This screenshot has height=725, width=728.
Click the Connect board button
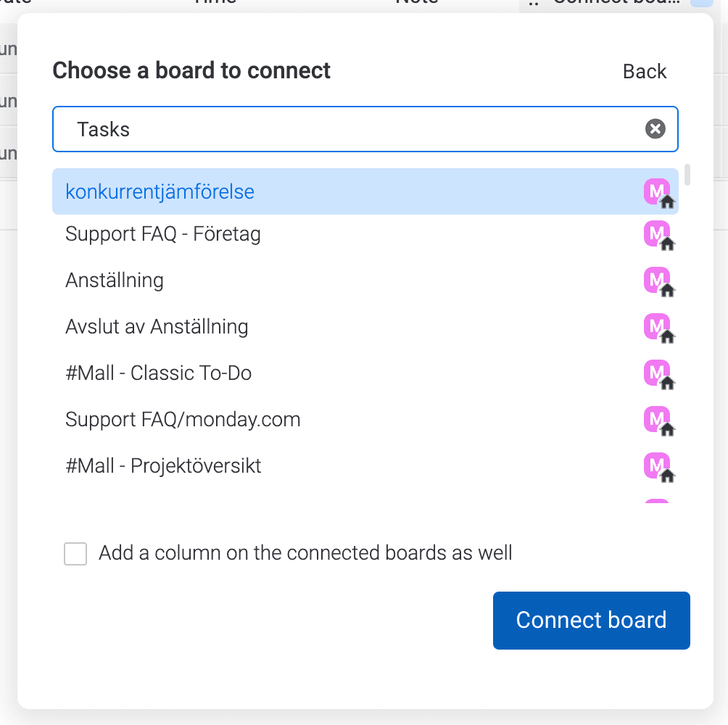[x=592, y=621]
